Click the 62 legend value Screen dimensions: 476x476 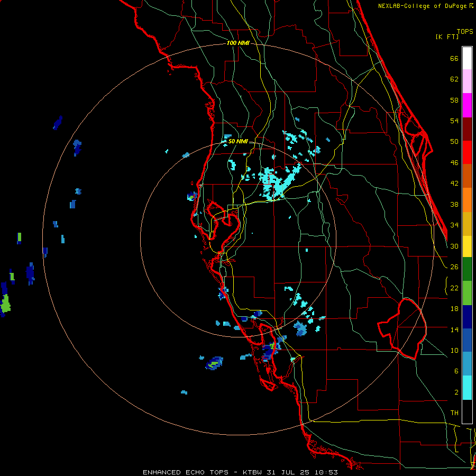click(x=454, y=79)
